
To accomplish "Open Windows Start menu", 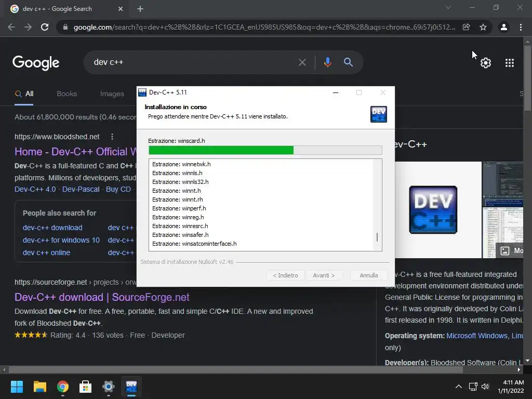I will (17, 387).
